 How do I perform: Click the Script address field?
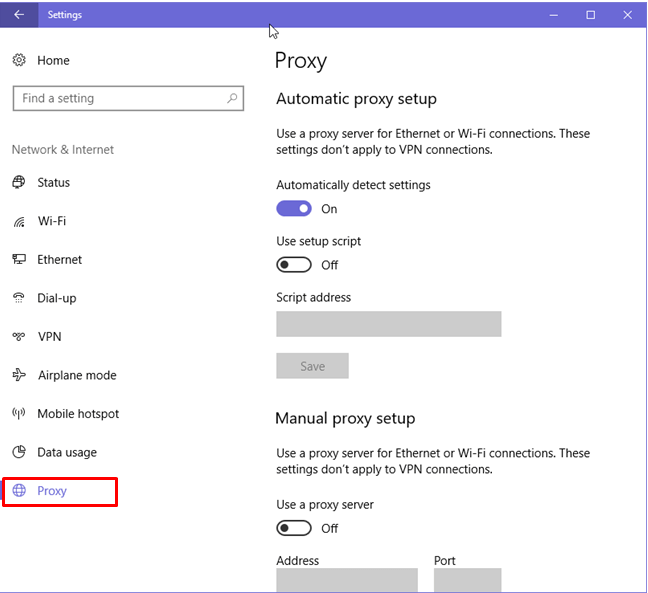click(x=389, y=324)
